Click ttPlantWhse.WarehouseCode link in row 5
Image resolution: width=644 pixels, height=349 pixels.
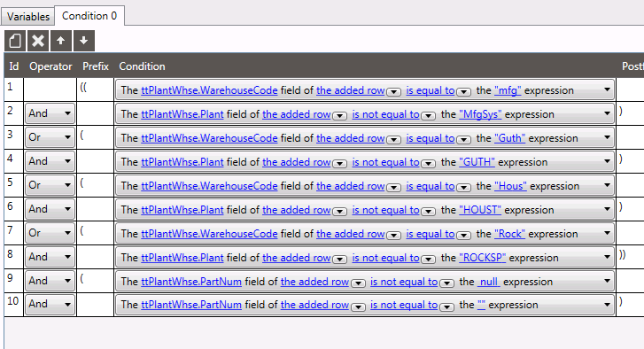[x=209, y=186]
